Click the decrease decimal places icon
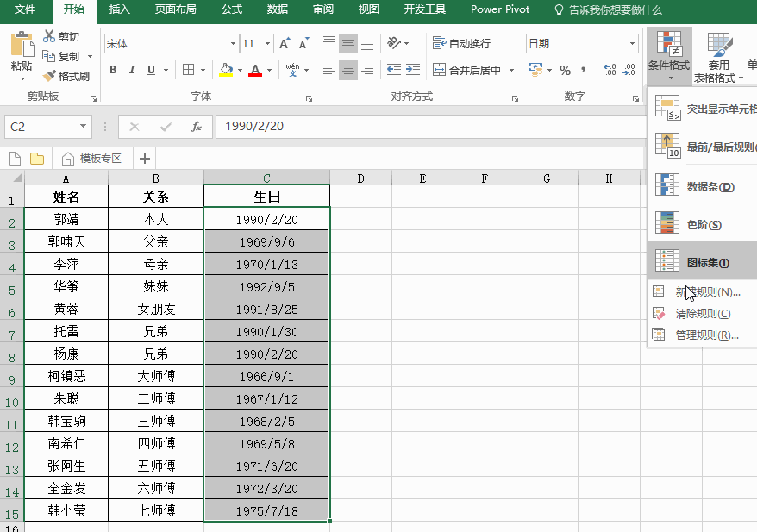Image resolution: width=757 pixels, height=532 pixels. (629, 70)
